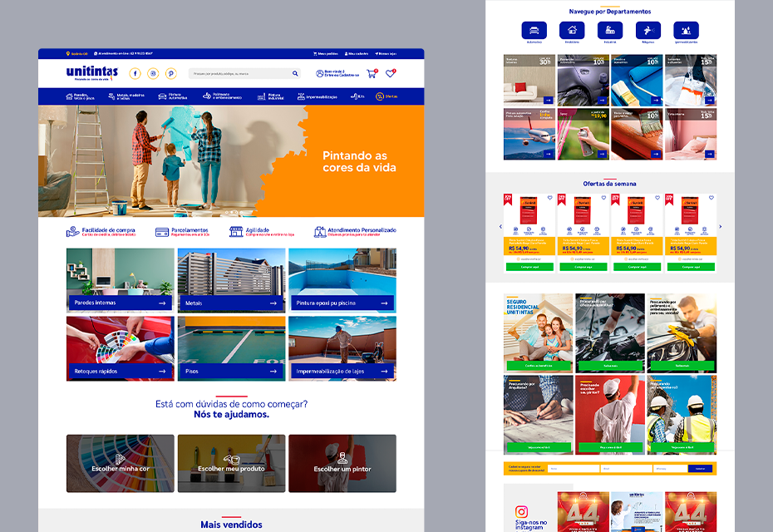Click Meus pedidos link in top bar
This screenshot has width=773, height=532.
[326, 54]
